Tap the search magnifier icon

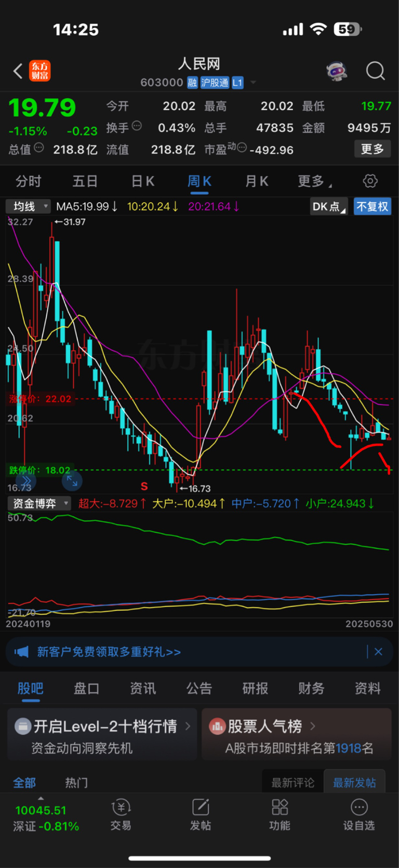click(x=375, y=71)
